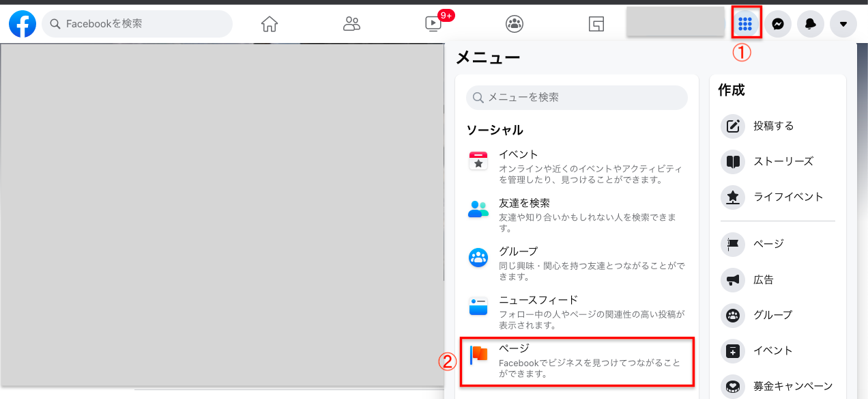Open notifications bell icon
This screenshot has height=399, width=868.
coord(811,24)
